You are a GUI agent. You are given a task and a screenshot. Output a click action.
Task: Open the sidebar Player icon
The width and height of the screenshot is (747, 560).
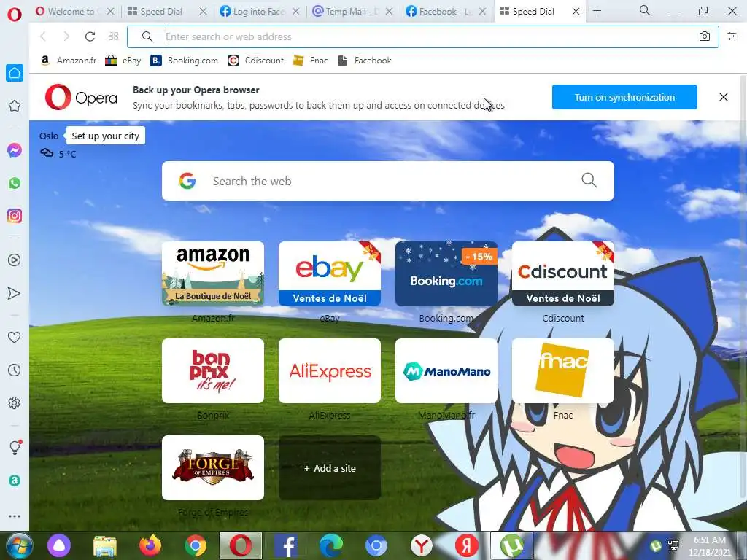pos(15,260)
